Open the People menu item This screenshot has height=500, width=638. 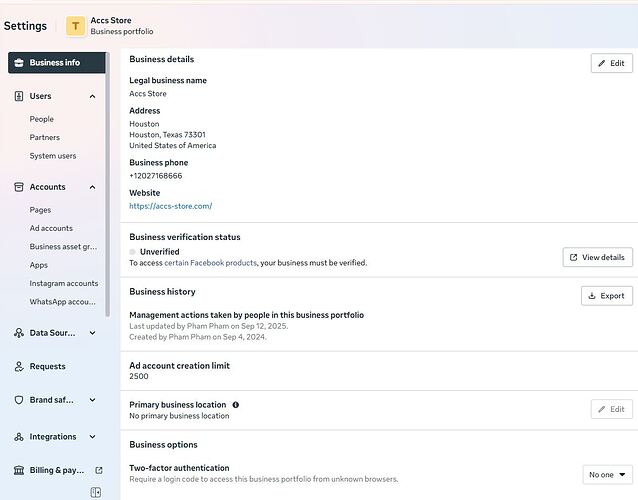[x=42, y=119]
